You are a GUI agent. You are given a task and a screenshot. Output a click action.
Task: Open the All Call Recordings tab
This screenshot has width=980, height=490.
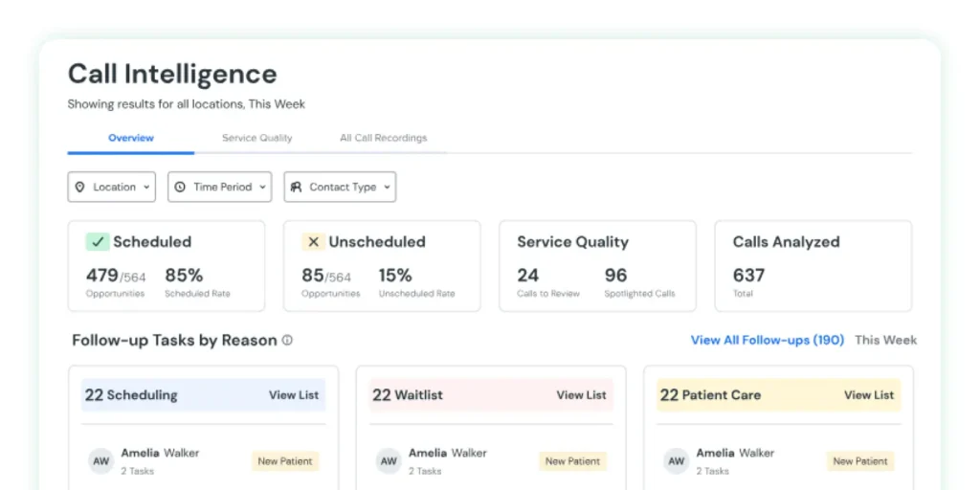coord(383,138)
